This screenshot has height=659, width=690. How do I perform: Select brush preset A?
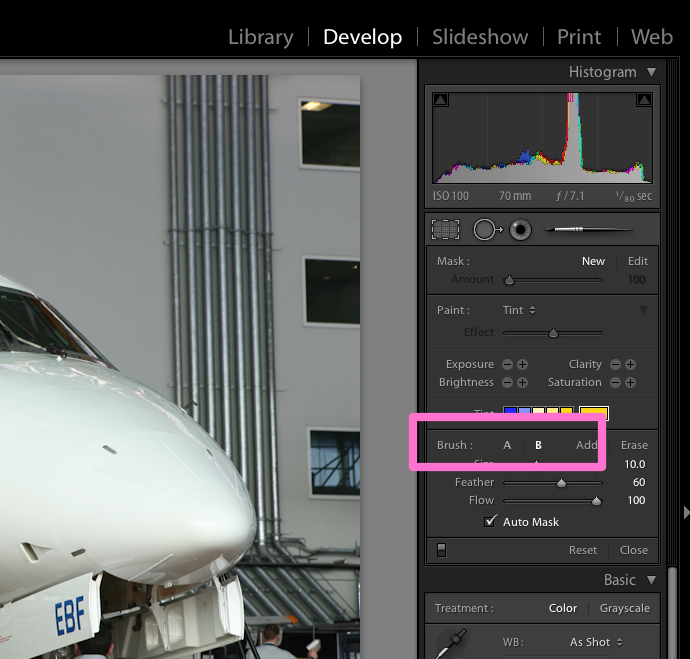tap(507, 445)
